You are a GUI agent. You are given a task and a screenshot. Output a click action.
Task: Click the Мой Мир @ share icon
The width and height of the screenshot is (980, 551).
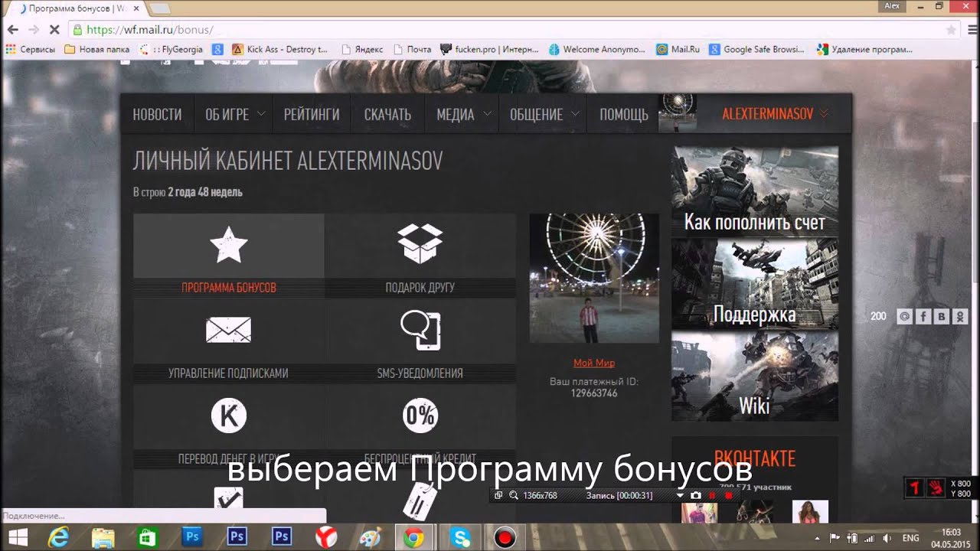click(x=905, y=316)
